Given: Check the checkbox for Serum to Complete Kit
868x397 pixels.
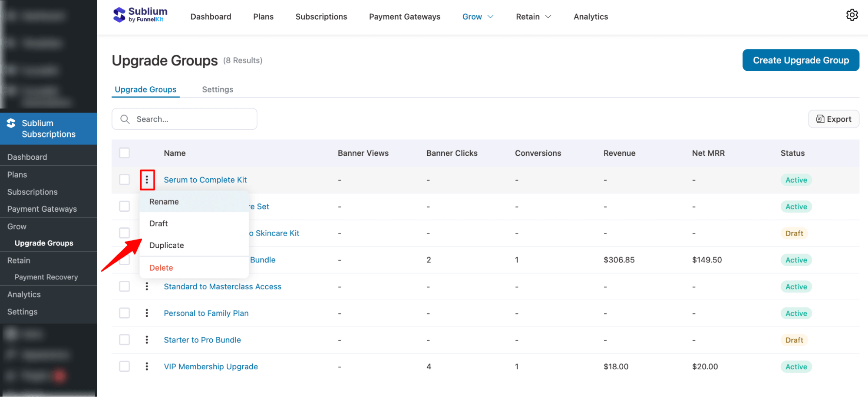Looking at the screenshot, I should (x=125, y=179).
